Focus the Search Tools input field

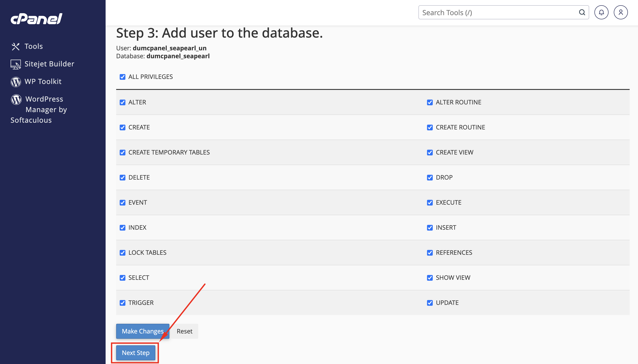pyautogui.click(x=499, y=12)
